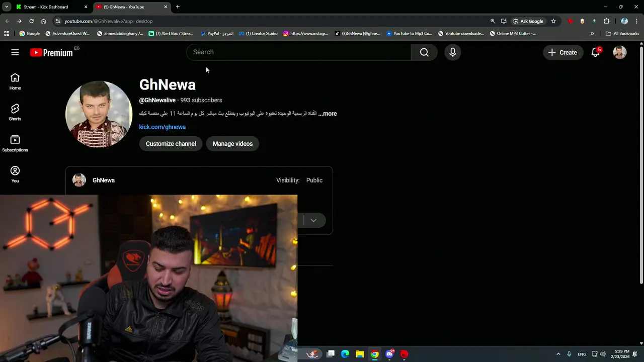The image size is (644, 362).
Task: Click the YouTube Premium logo
Action: pos(51,52)
